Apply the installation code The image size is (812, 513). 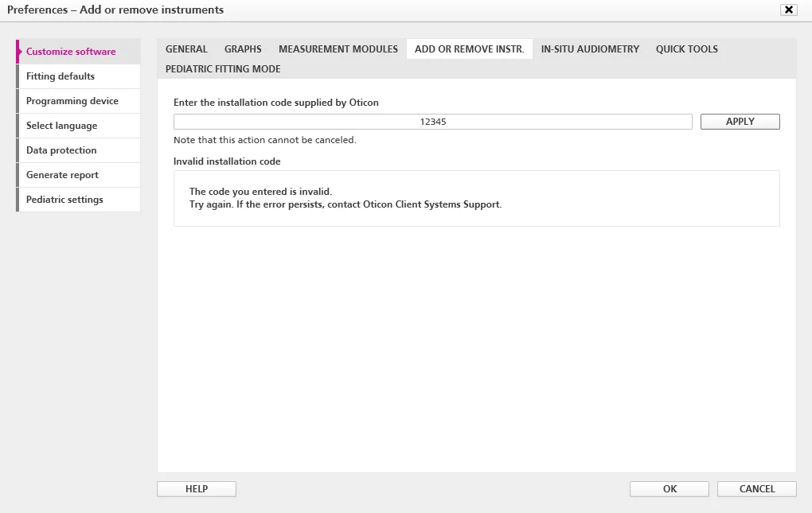(x=740, y=122)
